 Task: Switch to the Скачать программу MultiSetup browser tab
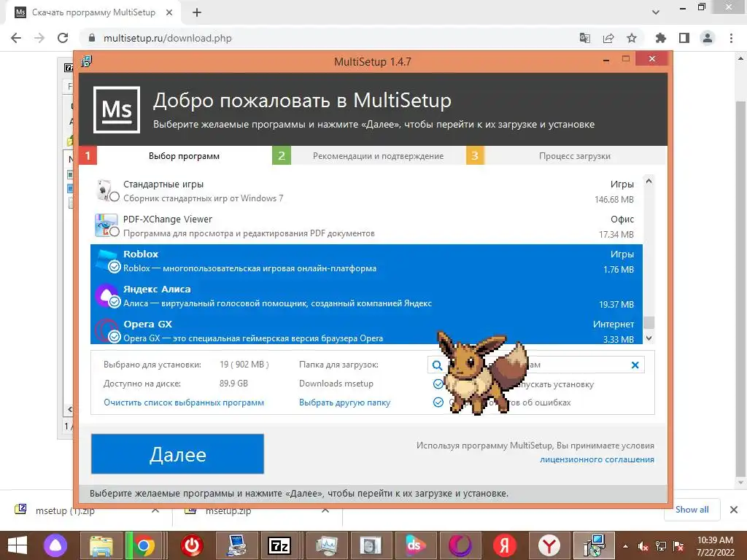point(93,12)
